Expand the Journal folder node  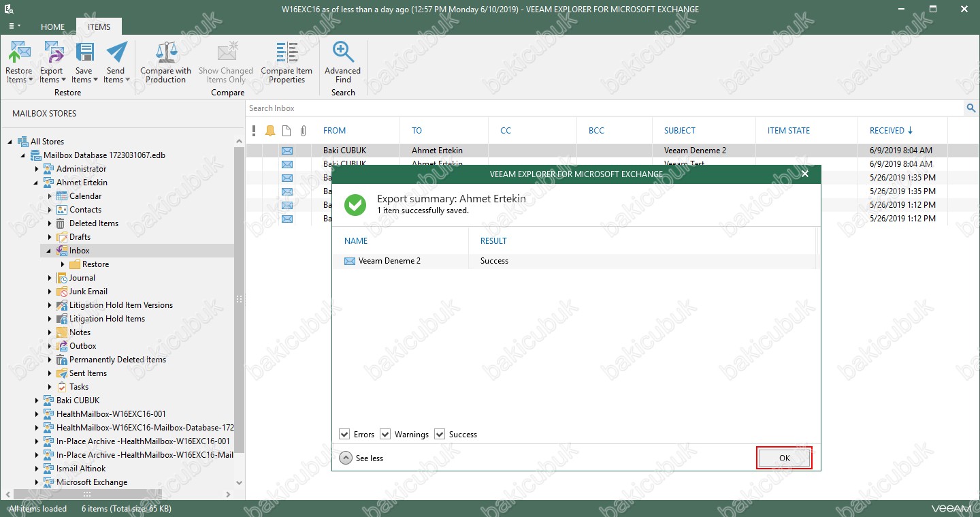pyautogui.click(x=49, y=278)
